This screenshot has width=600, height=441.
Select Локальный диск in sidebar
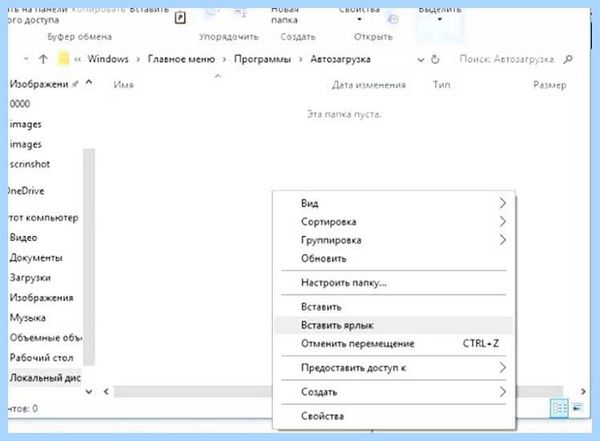(x=45, y=378)
